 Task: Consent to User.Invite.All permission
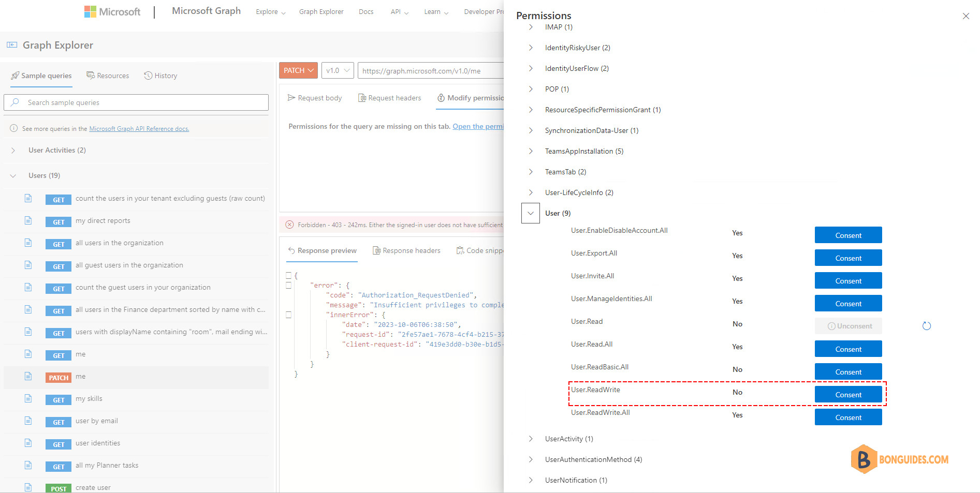click(x=848, y=281)
